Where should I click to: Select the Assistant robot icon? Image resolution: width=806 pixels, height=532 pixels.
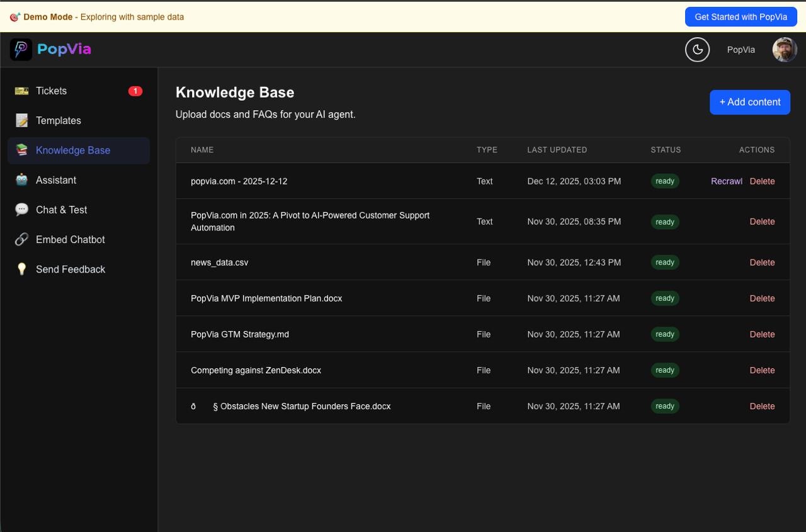tap(21, 180)
